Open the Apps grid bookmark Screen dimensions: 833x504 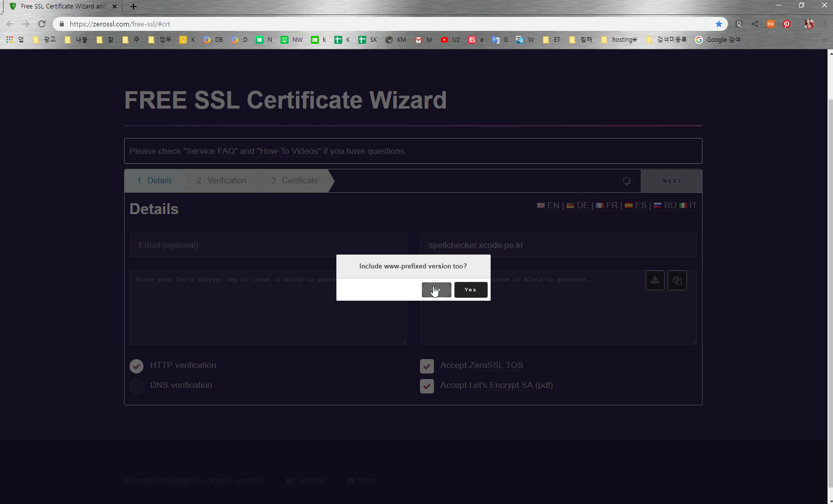[x=14, y=39]
